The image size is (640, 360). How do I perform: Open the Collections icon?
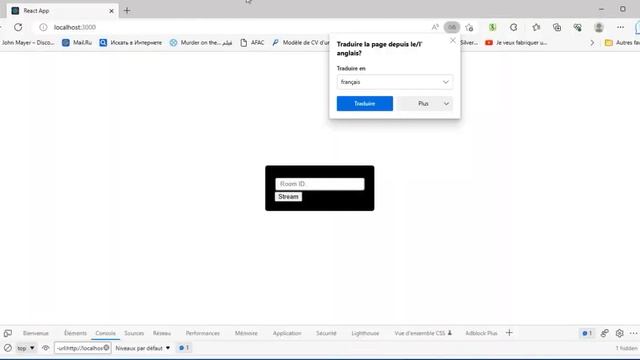557,27
